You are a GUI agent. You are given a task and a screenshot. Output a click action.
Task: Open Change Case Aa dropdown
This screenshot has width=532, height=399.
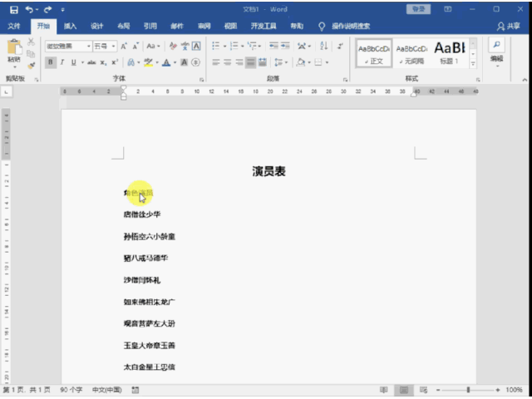coord(153,47)
